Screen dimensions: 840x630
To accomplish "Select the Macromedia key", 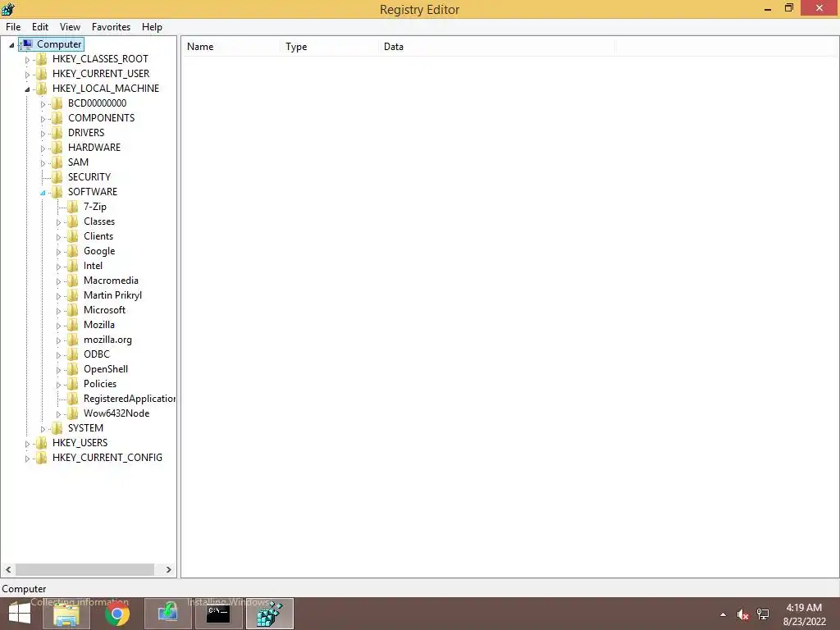I will tap(111, 281).
